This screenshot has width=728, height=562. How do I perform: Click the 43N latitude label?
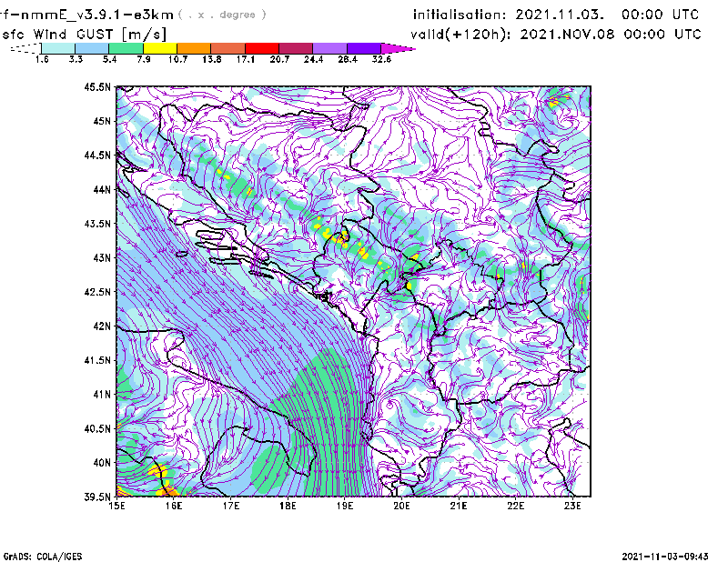pos(102,257)
